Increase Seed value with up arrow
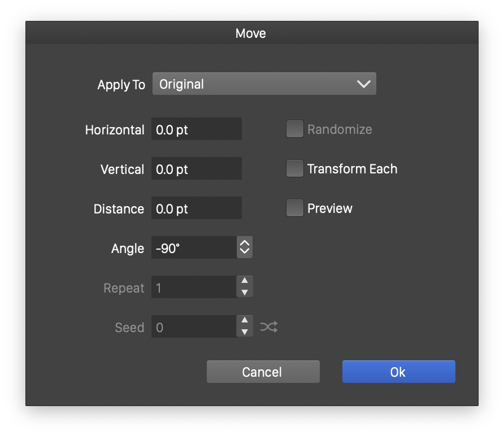The height and width of the screenshot is (436, 504). [245, 320]
